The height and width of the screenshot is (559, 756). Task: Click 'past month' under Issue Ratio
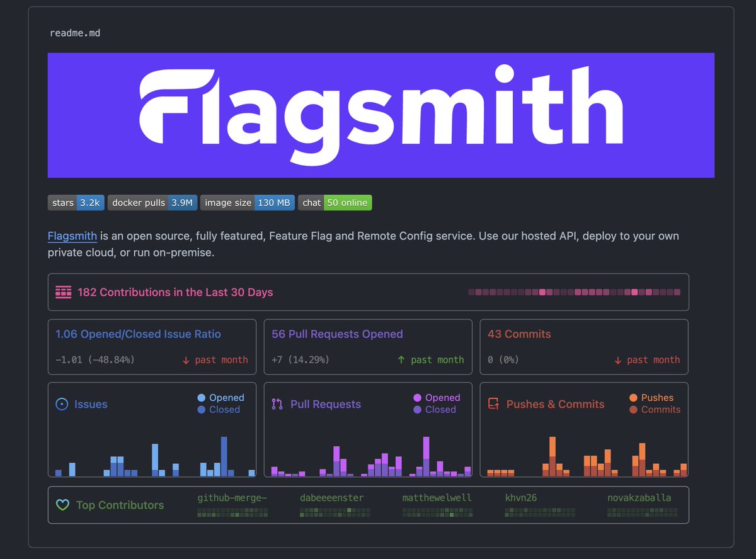(x=221, y=360)
